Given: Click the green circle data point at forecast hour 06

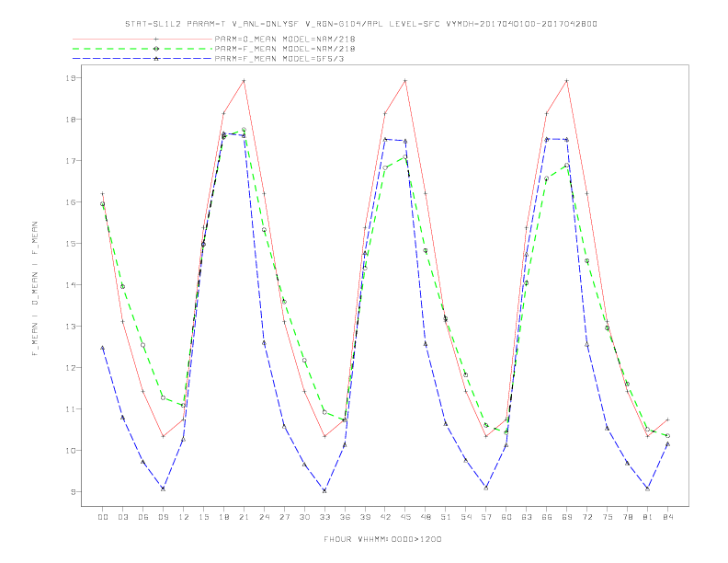Looking at the screenshot, I should coord(143,345).
